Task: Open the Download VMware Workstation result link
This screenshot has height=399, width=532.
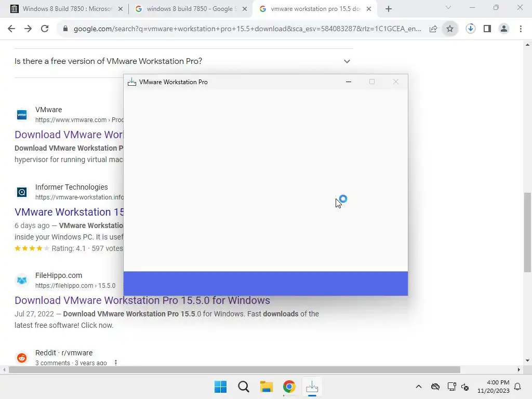Action: [69, 135]
